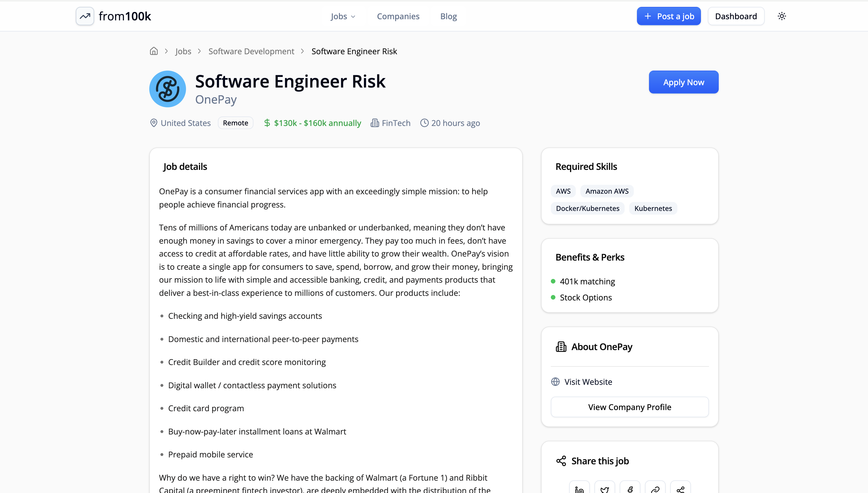Share job on Twitter
The height and width of the screenshot is (493, 868).
click(604, 489)
